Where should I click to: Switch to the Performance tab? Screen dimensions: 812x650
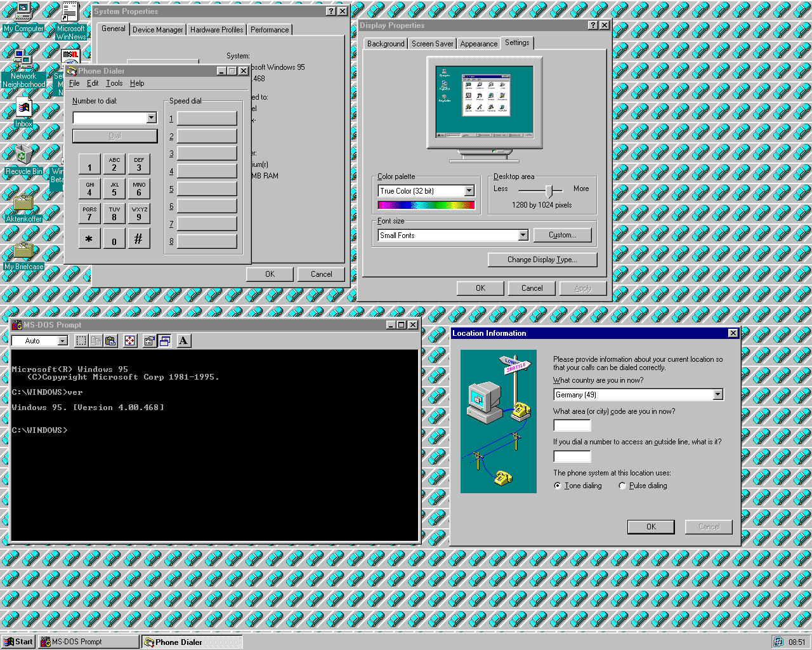(270, 30)
